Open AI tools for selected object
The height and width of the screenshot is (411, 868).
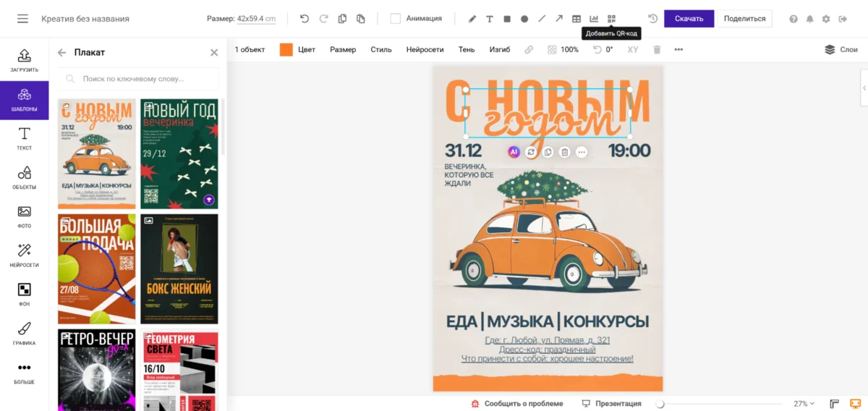[x=514, y=152]
